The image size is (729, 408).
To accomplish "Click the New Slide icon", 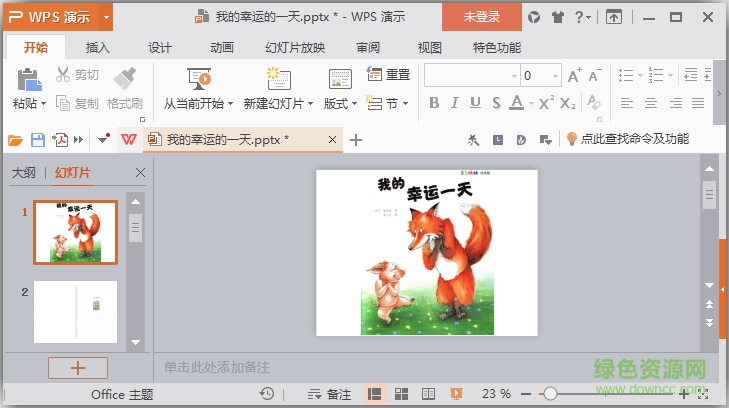I will click(x=278, y=79).
